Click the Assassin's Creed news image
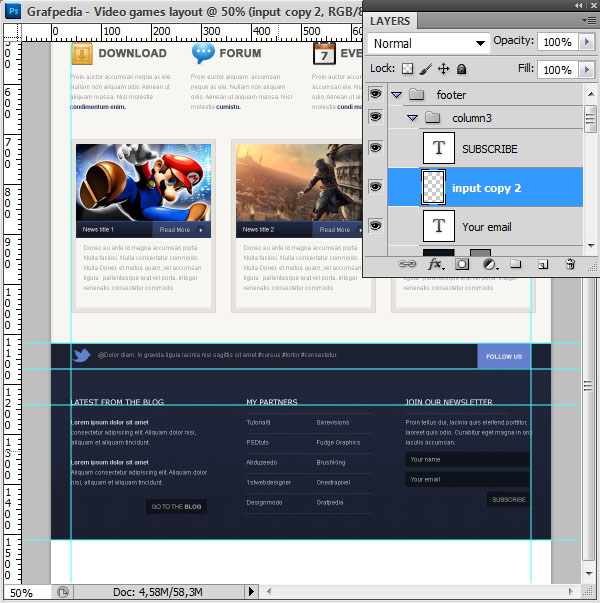 coord(299,183)
